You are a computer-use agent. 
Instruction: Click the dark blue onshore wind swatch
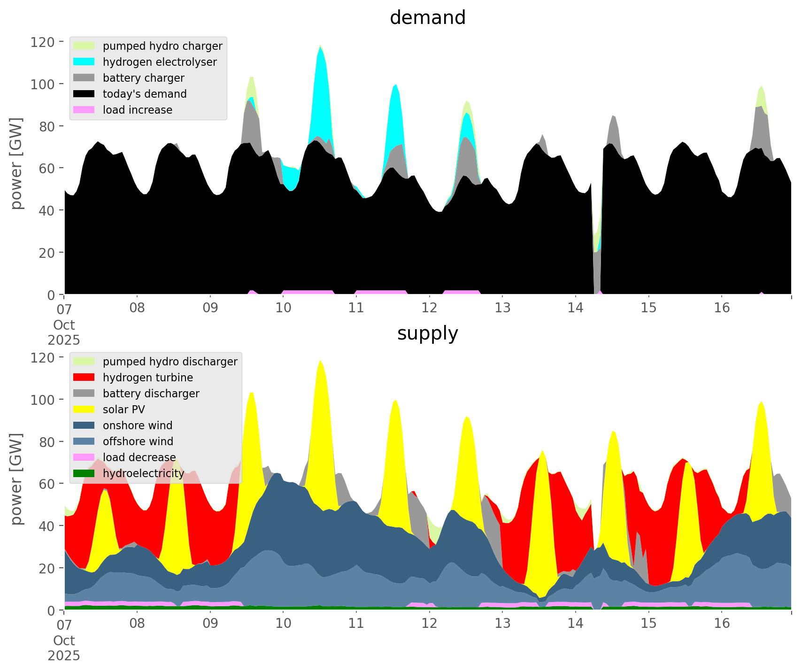[85, 425]
